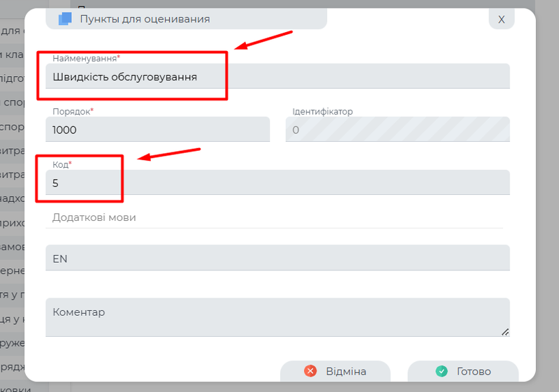Choose the sidebar item showing 'рамов'
The image size is (559, 392).
[13, 247]
